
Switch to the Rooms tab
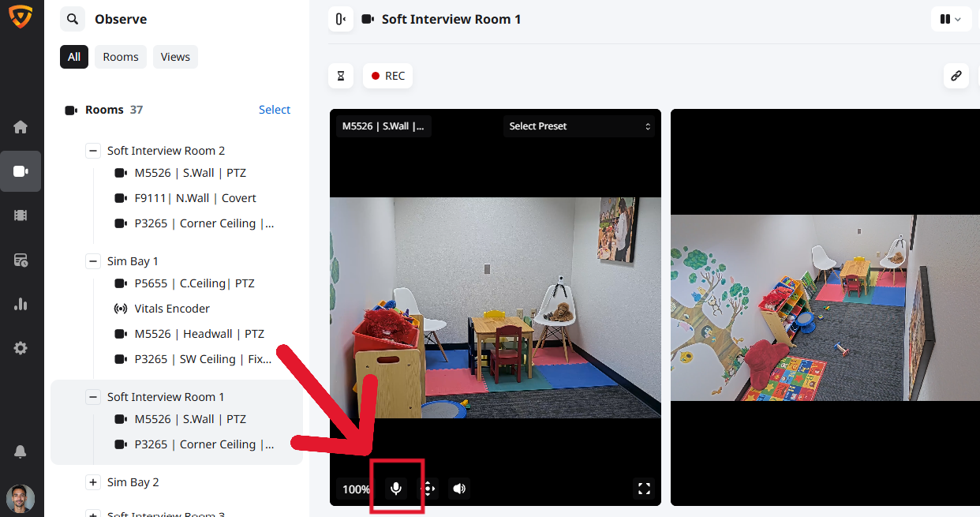(121, 57)
